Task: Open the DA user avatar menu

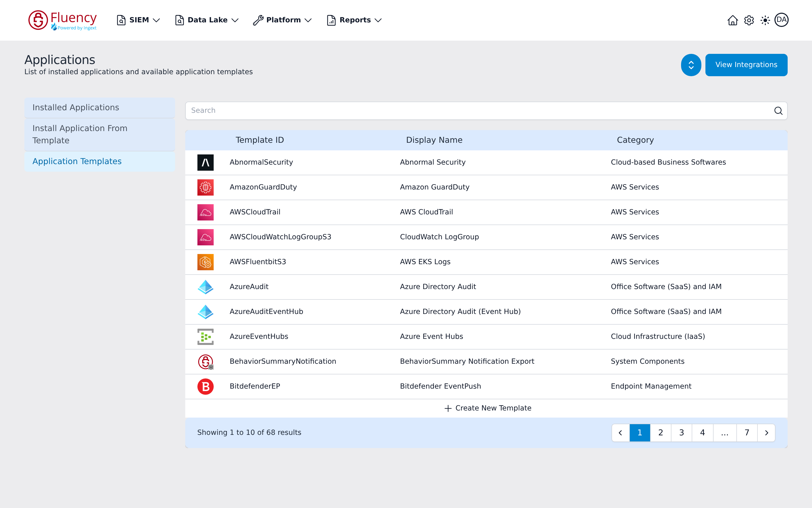Action: (782, 20)
